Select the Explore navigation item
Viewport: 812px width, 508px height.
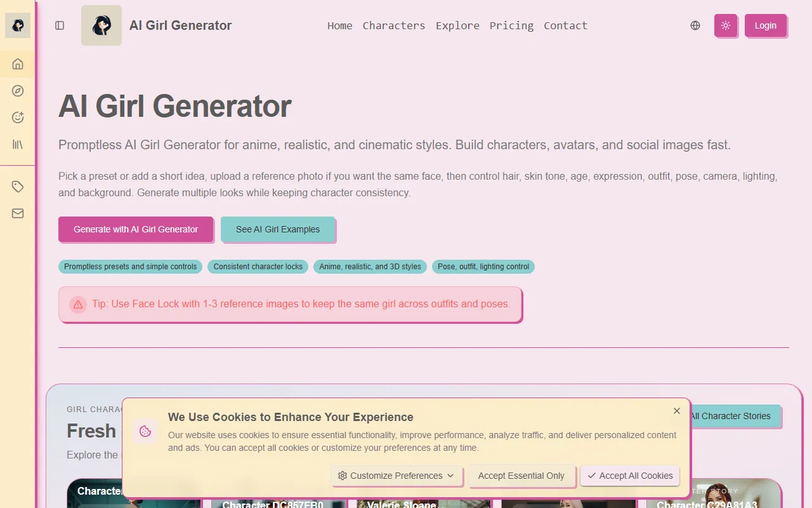coord(457,25)
